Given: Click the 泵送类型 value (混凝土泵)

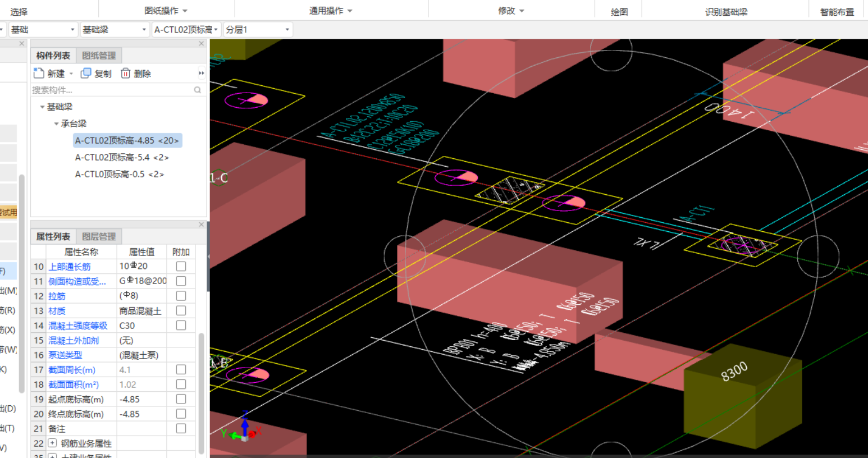Looking at the screenshot, I should point(141,355).
